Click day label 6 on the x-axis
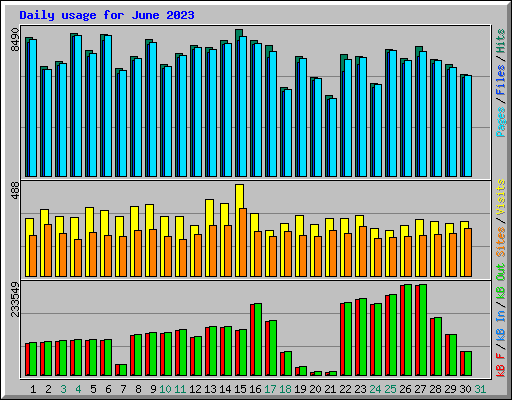This screenshot has height=400, width=512. pos(108,389)
